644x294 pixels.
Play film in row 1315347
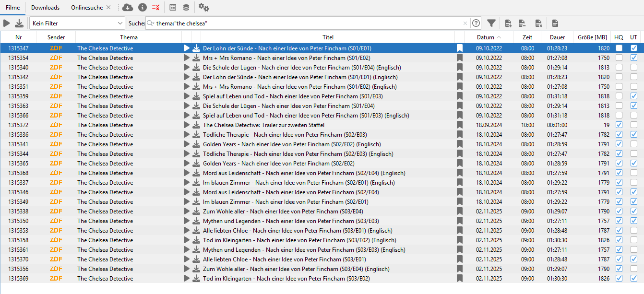click(187, 48)
